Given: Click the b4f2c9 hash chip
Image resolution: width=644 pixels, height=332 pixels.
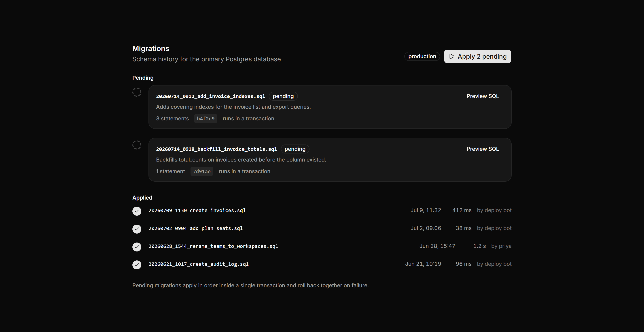Looking at the screenshot, I should tap(205, 119).
